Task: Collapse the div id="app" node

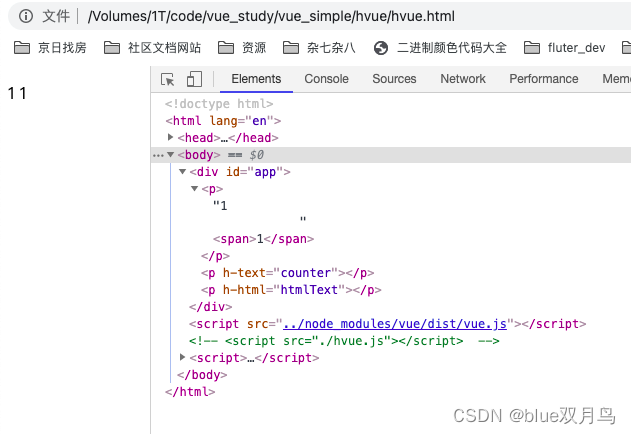Action: 182,172
